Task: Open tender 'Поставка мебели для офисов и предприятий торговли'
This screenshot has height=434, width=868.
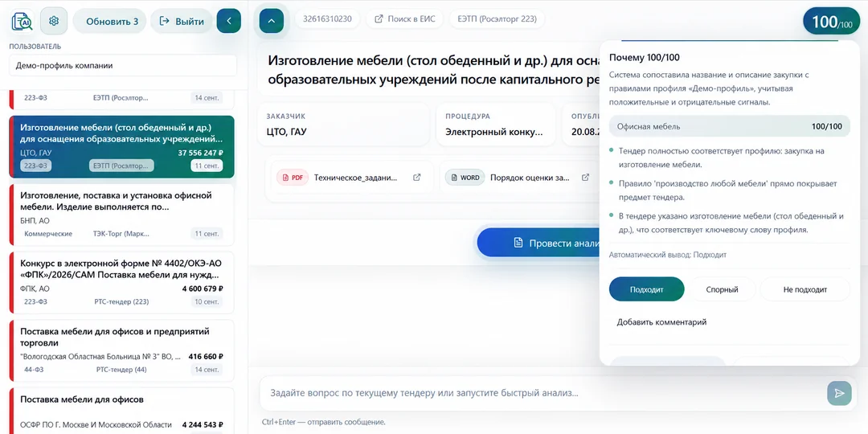Action: coord(122,350)
